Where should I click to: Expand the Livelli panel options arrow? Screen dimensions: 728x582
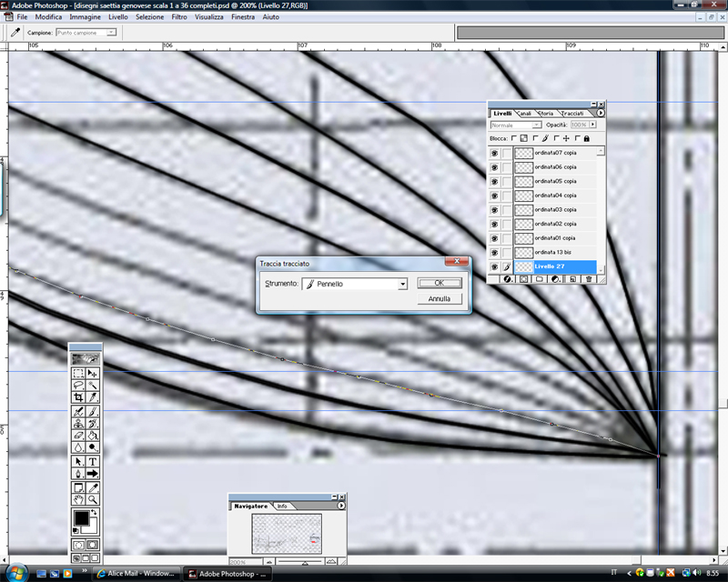point(601,113)
